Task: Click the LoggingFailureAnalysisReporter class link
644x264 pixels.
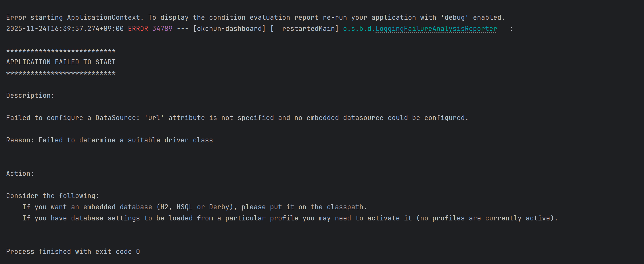Action: pyautogui.click(x=436, y=29)
